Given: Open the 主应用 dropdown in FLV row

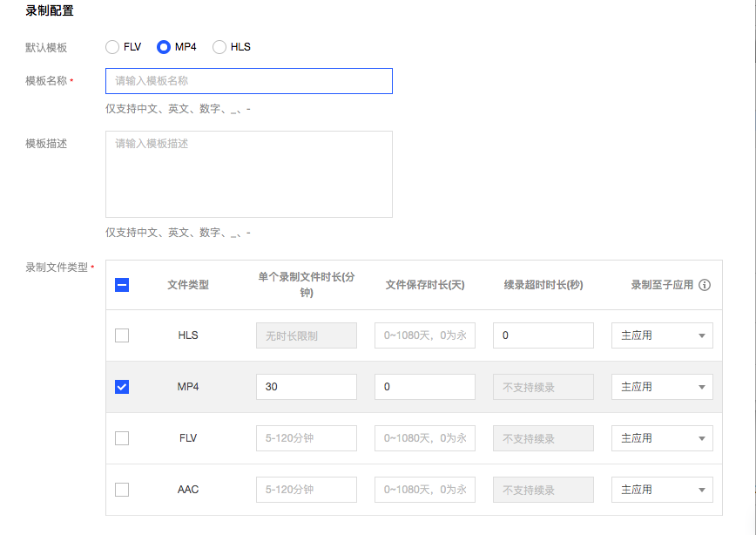Looking at the screenshot, I should pyautogui.click(x=662, y=438).
